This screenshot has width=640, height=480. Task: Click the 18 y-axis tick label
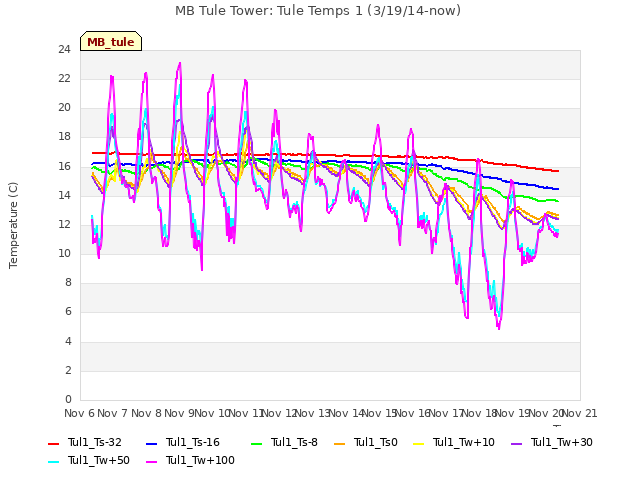click(x=64, y=137)
